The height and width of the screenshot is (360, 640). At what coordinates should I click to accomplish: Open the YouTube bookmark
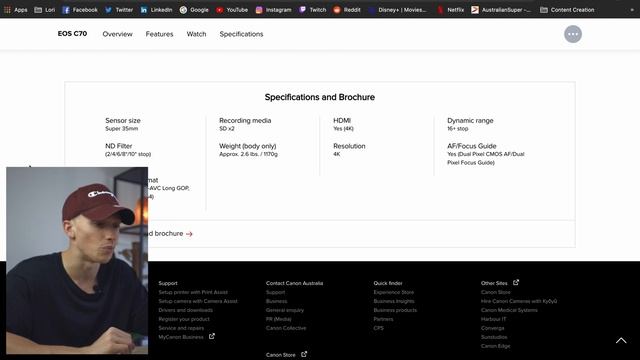point(232,10)
